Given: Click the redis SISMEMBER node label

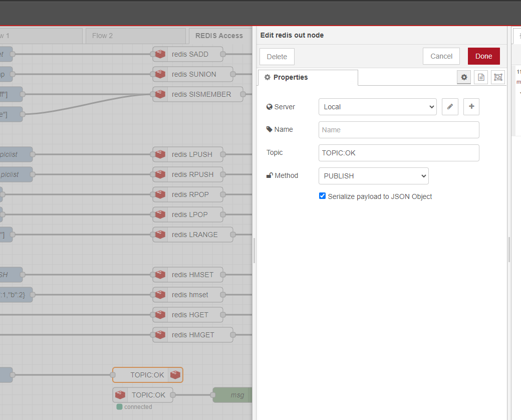Looking at the screenshot, I should (201, 94).
